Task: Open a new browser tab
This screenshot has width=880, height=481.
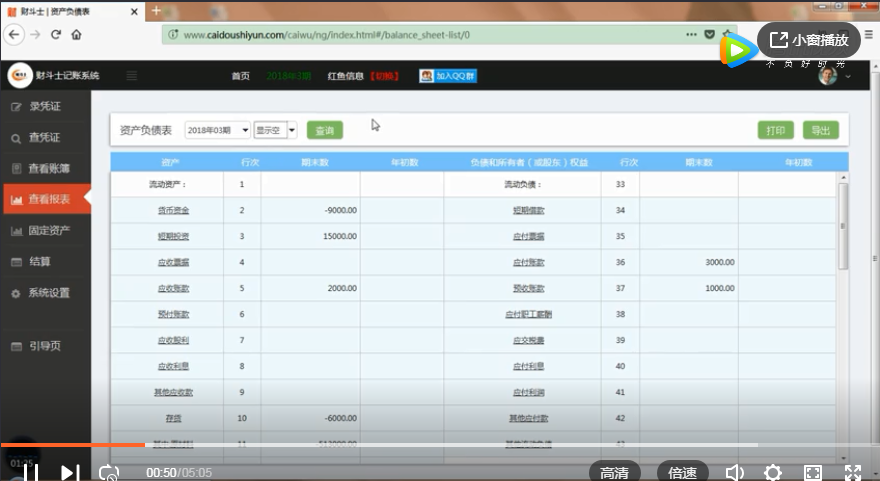Action: 156,11
